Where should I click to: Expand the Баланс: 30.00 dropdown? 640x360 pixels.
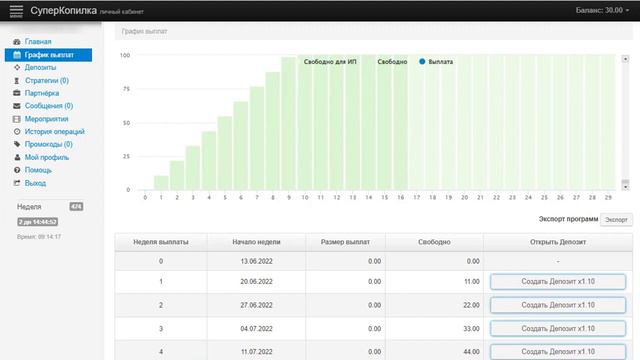click(602, 10)
